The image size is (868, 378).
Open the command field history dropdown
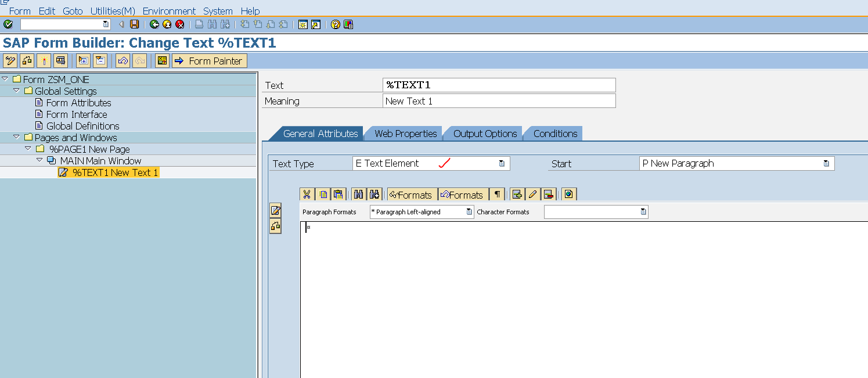tap(106, 24)
